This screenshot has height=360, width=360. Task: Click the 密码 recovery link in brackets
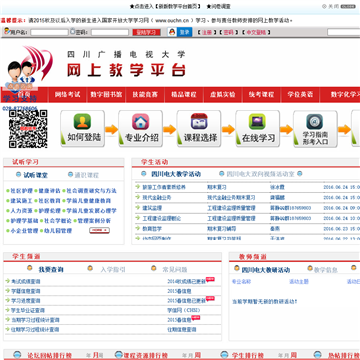coord(228,32)
